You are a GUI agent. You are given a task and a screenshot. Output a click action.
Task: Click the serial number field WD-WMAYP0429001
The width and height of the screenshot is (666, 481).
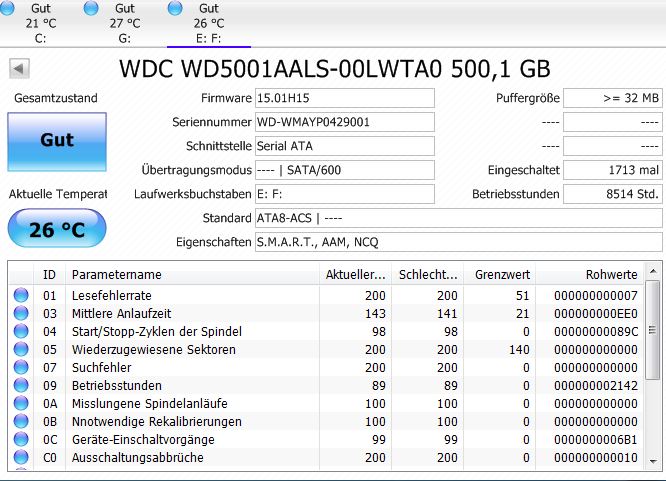click(344, 122)
